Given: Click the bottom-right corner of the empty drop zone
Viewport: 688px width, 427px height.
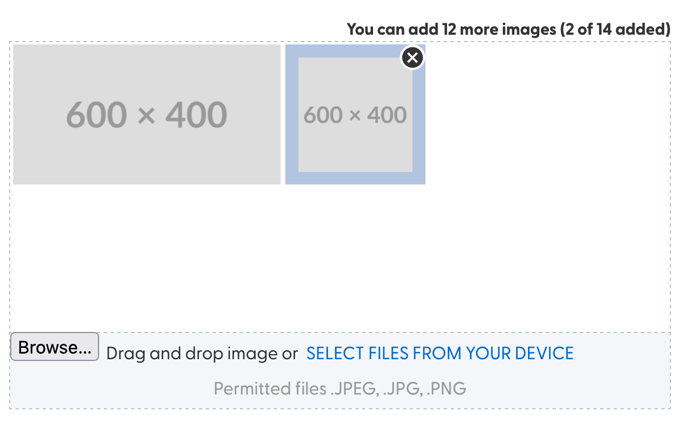Looking at the screenshot, I should point(660,322).
